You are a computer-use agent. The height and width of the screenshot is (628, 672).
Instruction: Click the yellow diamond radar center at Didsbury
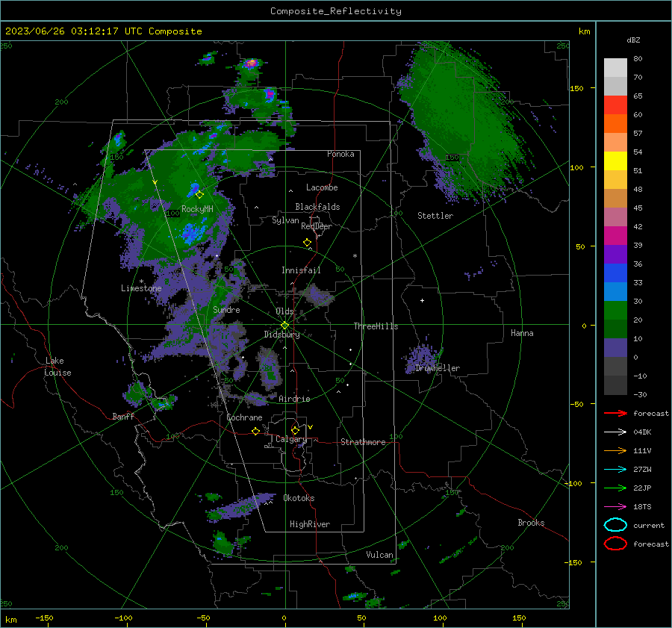click(x=285, y=326)
